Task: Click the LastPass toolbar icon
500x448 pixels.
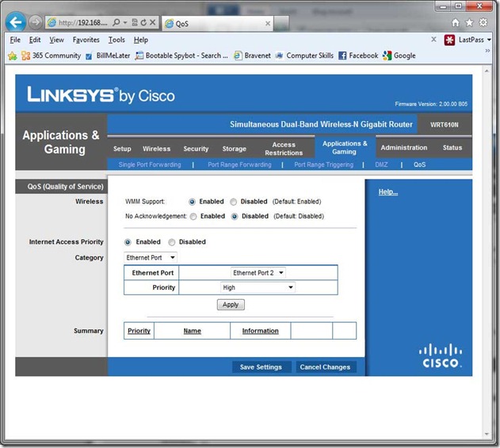Action: [x=449, y=40]
